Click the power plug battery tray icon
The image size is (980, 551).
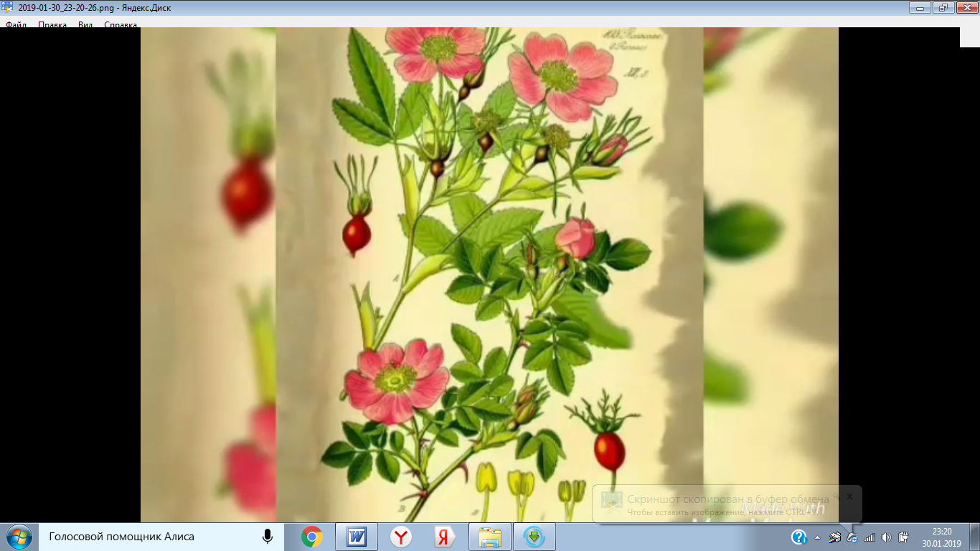903,537
